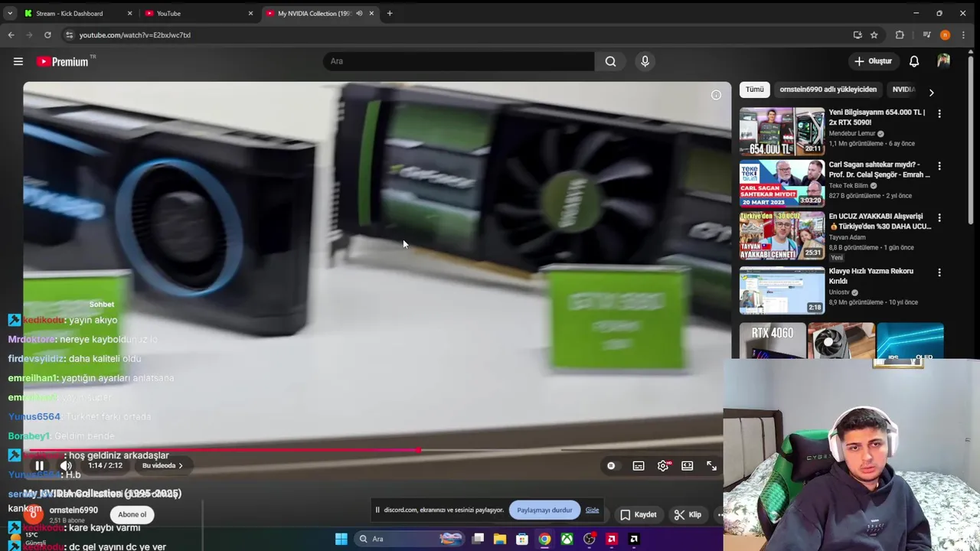Open a new browser tab

[390, 13]
